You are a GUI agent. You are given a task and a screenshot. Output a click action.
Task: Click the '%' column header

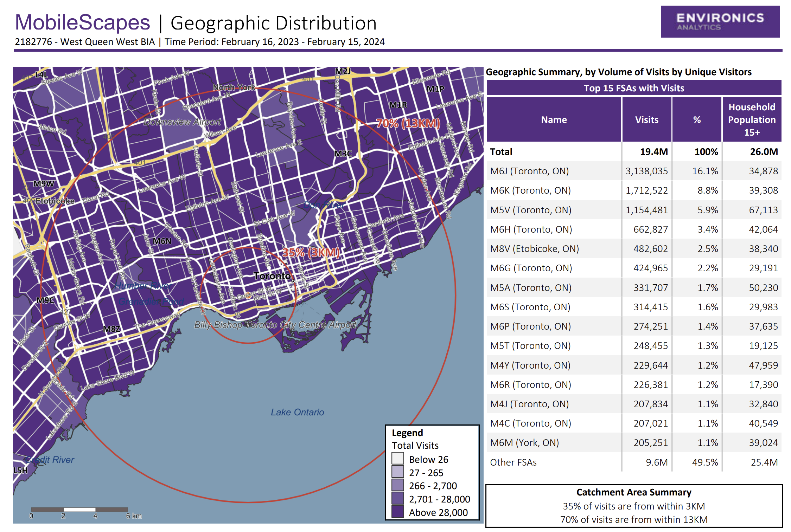point(697,119)
